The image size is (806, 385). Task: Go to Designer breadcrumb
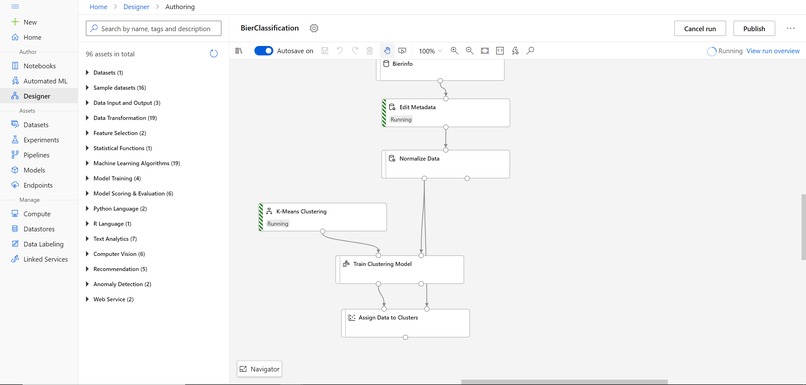[x=136, y=7]
